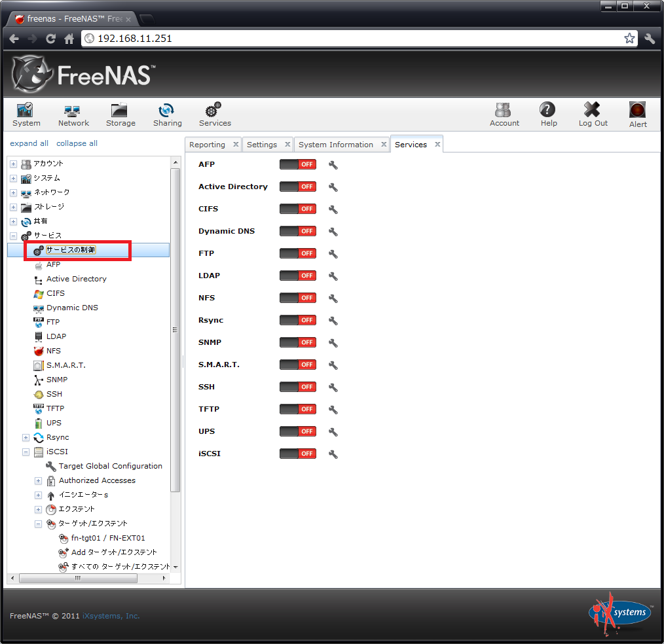Screen dimensions: 664x644
Task: Open the Services toolbar icon
Action: pyautogui.click(x=215, y=115)
